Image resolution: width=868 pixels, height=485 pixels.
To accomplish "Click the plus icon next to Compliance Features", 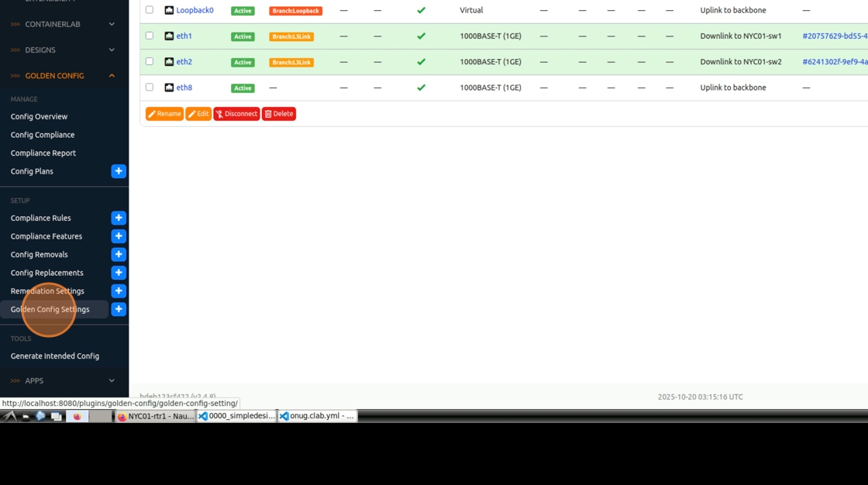I will 119,236.
